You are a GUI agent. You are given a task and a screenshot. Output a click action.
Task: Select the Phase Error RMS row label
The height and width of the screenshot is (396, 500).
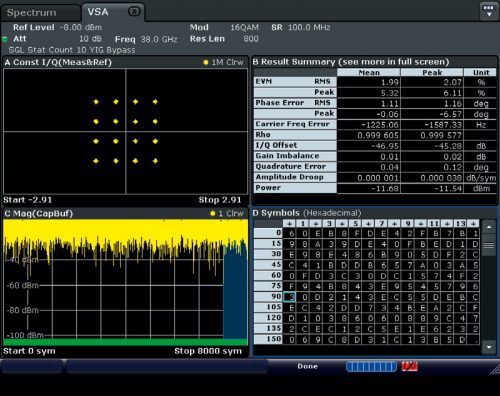tap(295, 103)
